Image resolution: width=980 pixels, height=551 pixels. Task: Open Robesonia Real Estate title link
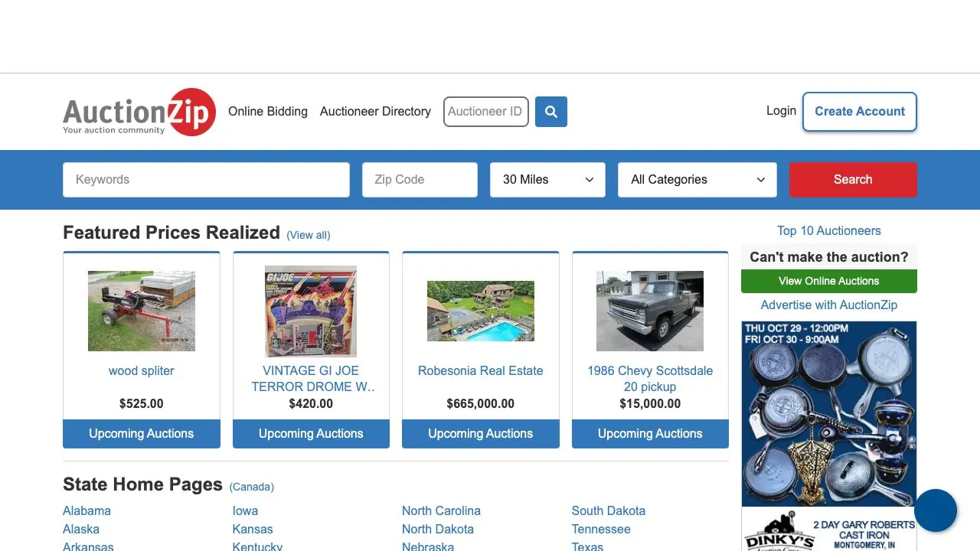(481, 370)
